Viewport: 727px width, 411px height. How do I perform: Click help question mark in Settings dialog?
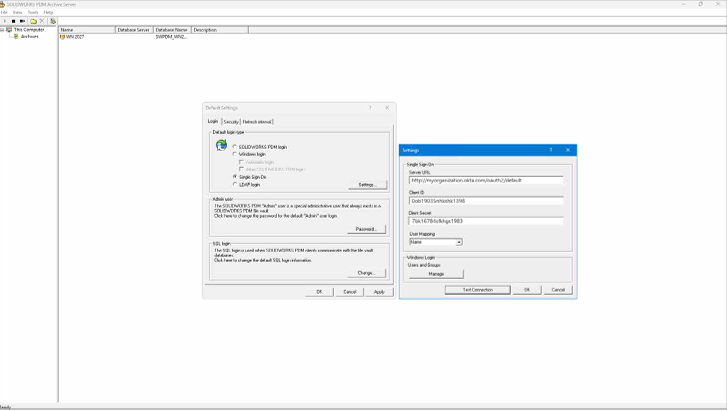click(551, 150)
